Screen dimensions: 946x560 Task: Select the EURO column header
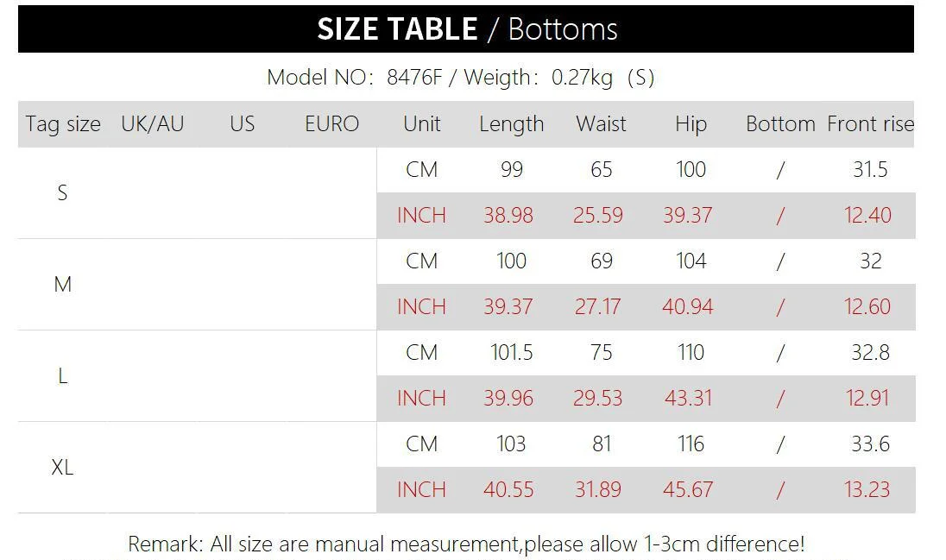[331, 123]
